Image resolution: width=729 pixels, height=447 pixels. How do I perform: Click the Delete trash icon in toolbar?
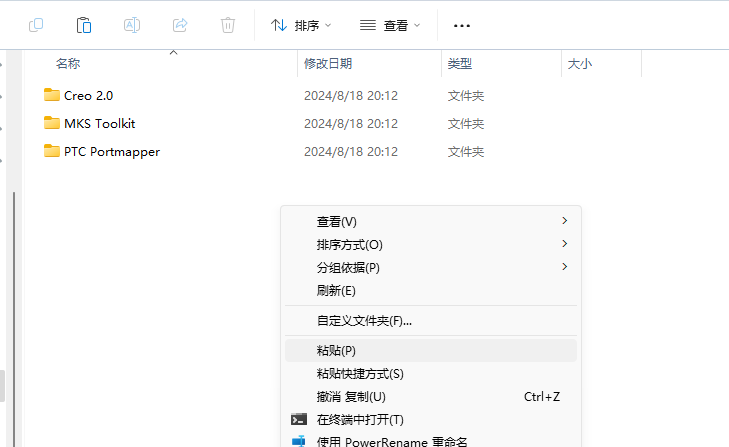click(x=228, y=25)
